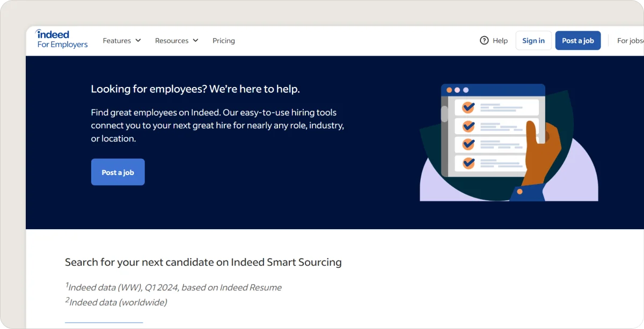Click the Help question mark icon
The width and height of the screenshot is (644, 329).
[484, 40]
